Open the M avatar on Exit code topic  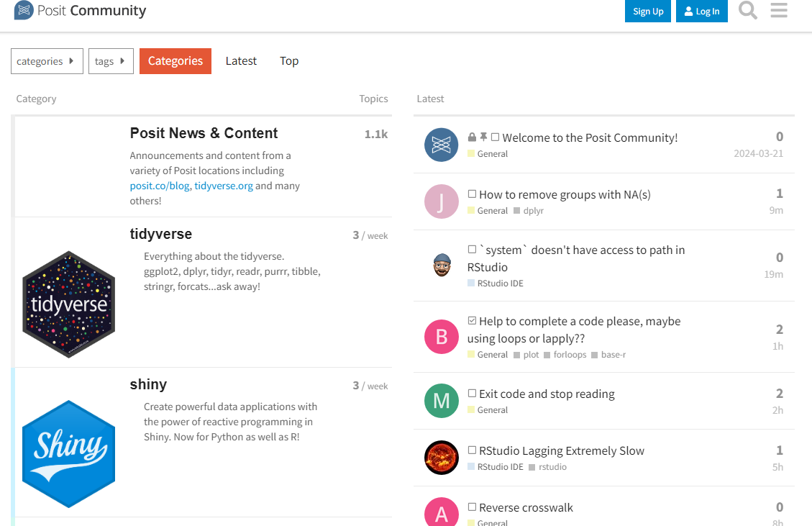pyautogui.click(x=441, y=401)
